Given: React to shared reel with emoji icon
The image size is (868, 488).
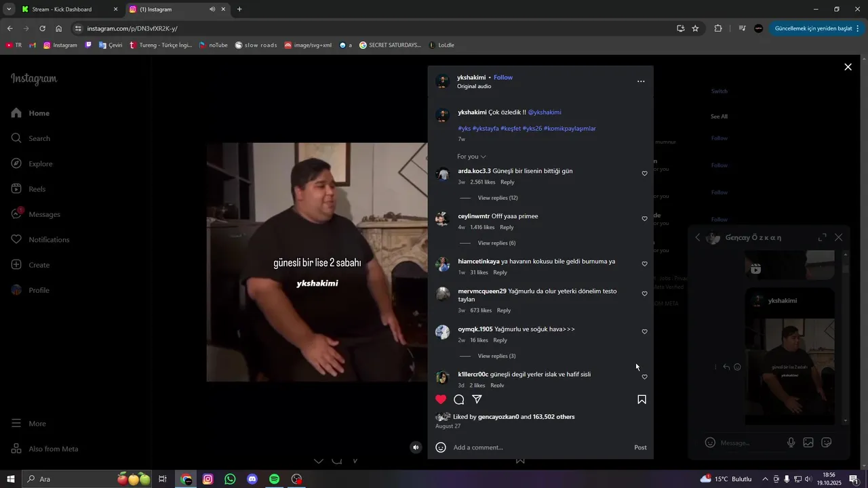Looking at the screenshot, I should (738, 367).
